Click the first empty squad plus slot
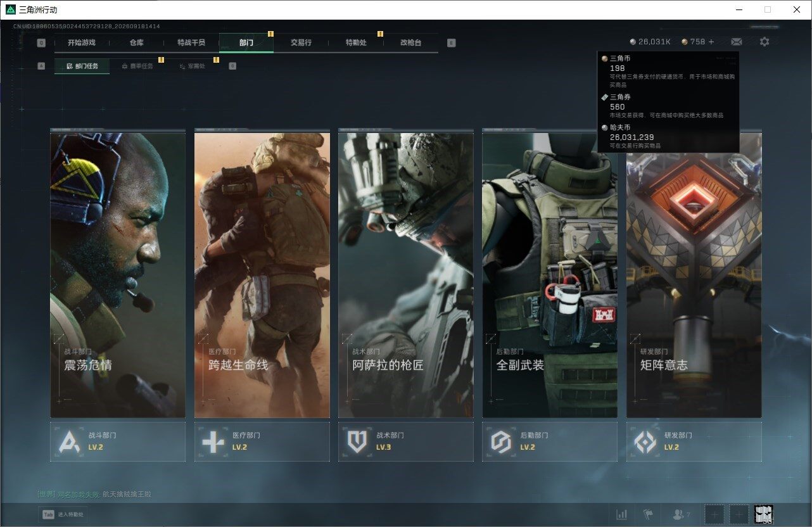Viewport: 812px width, 527px height. 714,514
